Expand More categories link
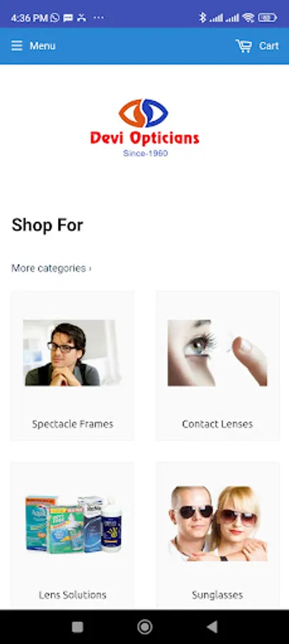The image size is (289, 644). [x=52, y=268]
